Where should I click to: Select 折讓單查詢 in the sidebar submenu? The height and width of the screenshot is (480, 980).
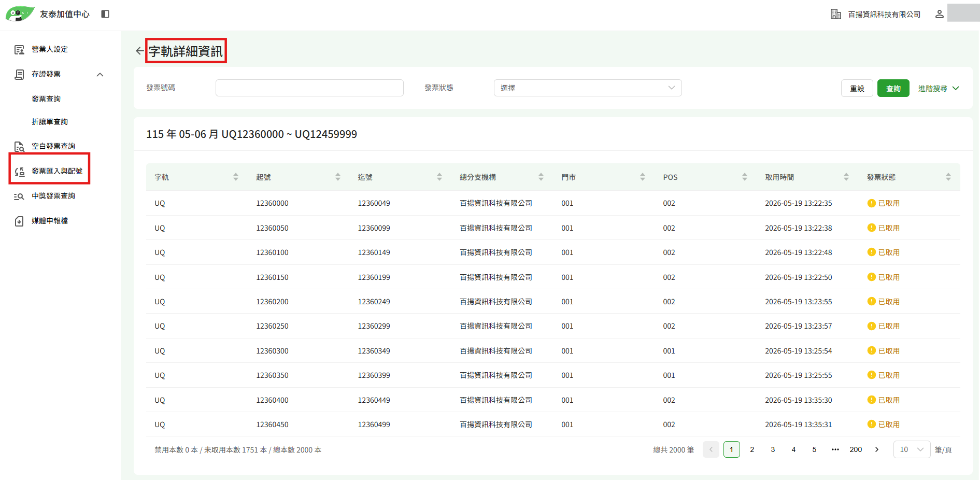[x=50, y=122]
